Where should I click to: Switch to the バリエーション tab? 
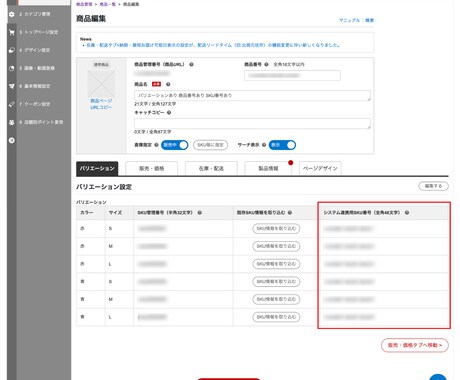pyautogui.click(x=97, y=168)
